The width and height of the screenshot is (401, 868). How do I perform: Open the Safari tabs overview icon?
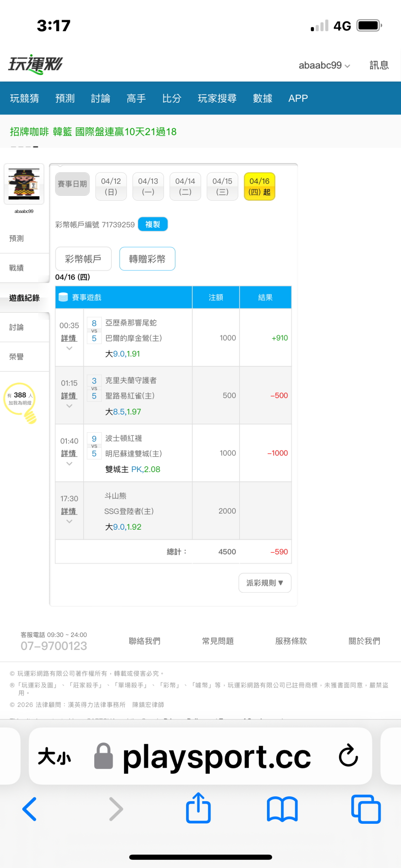[x=366, y=809]
